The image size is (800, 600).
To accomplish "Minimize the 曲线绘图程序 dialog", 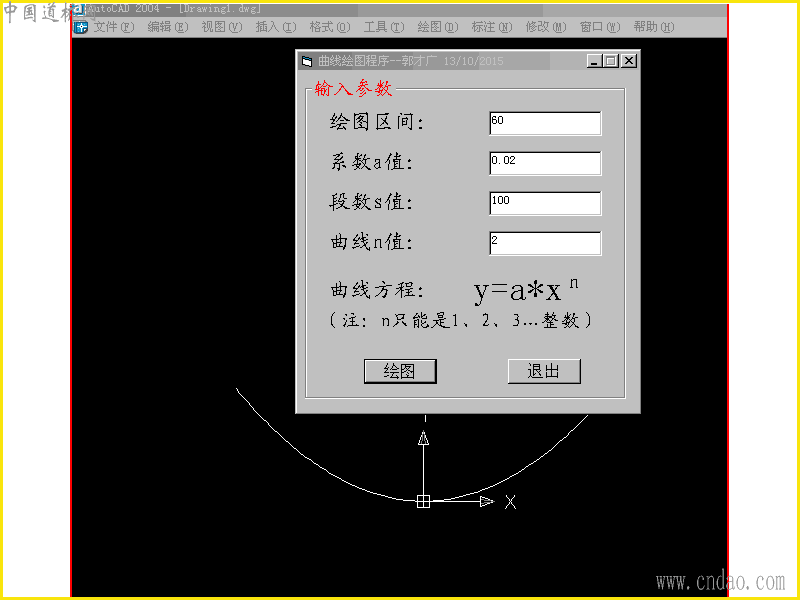I will tap(593, 61).
